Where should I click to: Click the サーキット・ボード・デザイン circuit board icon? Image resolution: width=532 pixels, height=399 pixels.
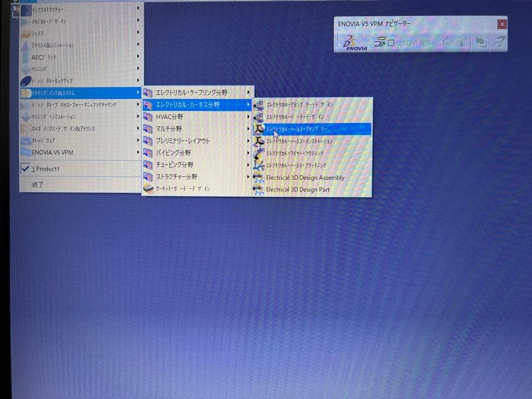148,188
